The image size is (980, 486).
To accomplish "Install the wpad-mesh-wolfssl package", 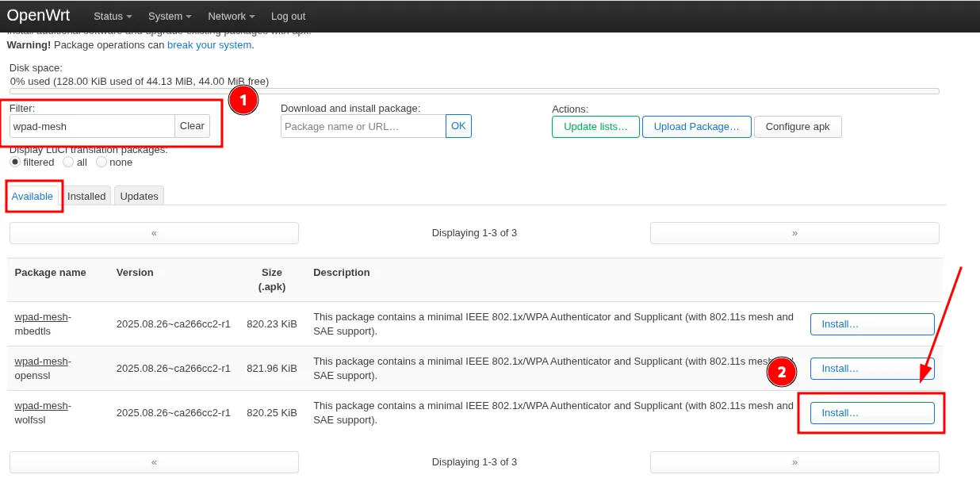I will tap(872, 412).
